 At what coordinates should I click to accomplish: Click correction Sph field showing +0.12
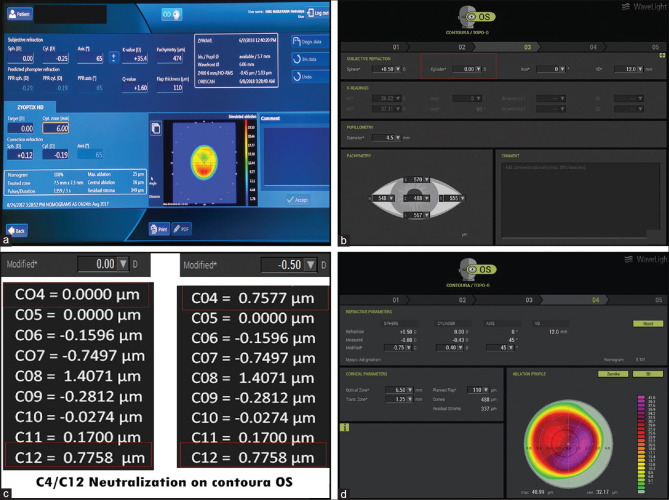(21, 155)
